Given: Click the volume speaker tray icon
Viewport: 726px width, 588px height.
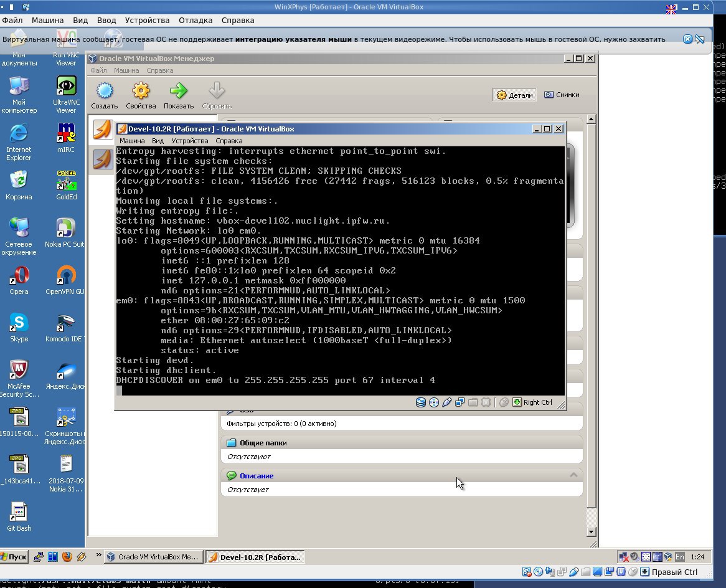Looking at the screenshot, I should coord(634,556).
